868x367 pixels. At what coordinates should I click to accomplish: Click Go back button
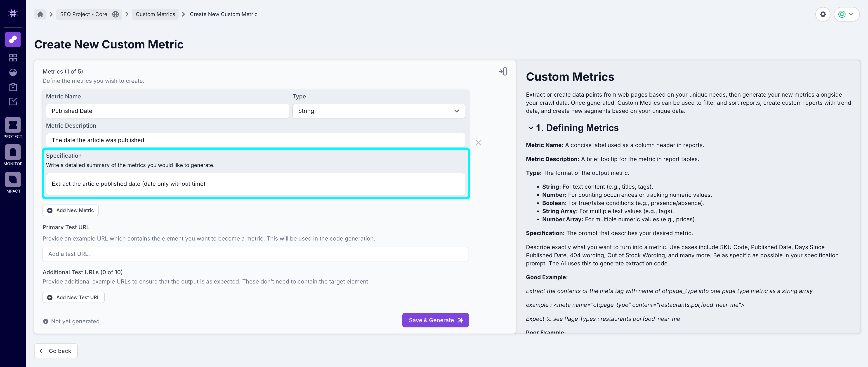pyautogui.click(x=56, y=351)
